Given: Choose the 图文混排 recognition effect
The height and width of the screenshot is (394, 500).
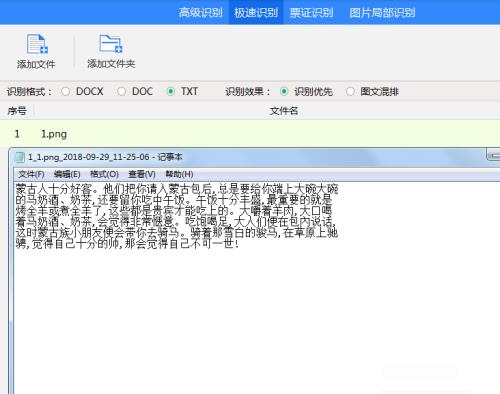Looking at the screenshot, I should pos(350,91).
